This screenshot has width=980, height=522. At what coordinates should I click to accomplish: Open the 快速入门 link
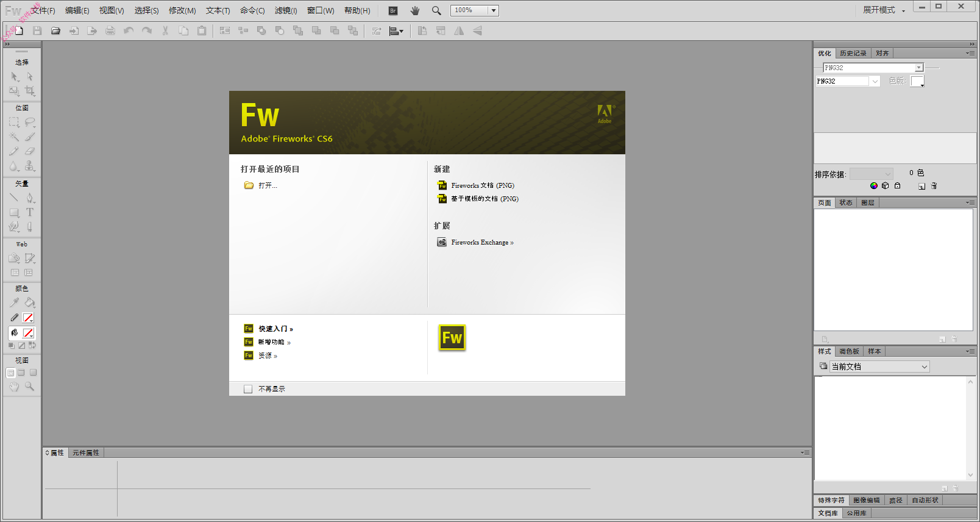(x=275, y=329)
